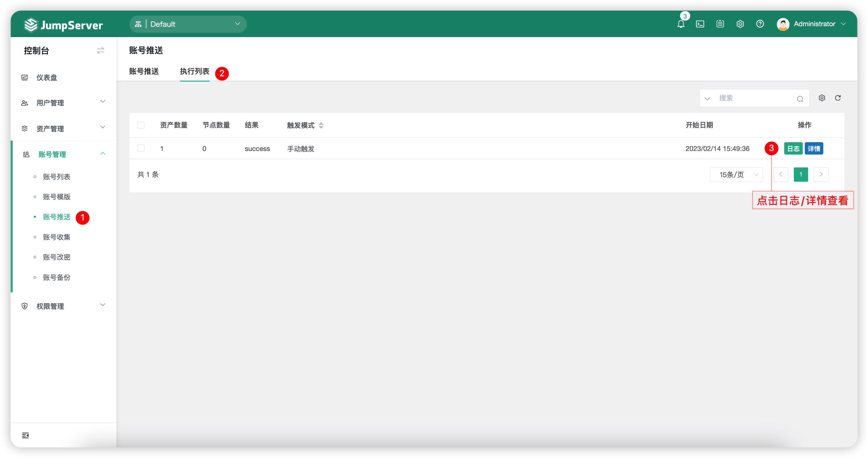Screen dimensions: 868x458
Task: Go to previous page
Action: [781, 174]
